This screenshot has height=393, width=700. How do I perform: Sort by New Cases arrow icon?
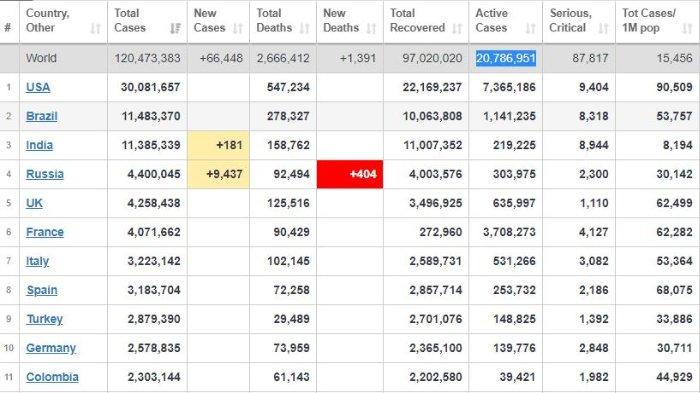pyautogui.click(x=238, y=29)
